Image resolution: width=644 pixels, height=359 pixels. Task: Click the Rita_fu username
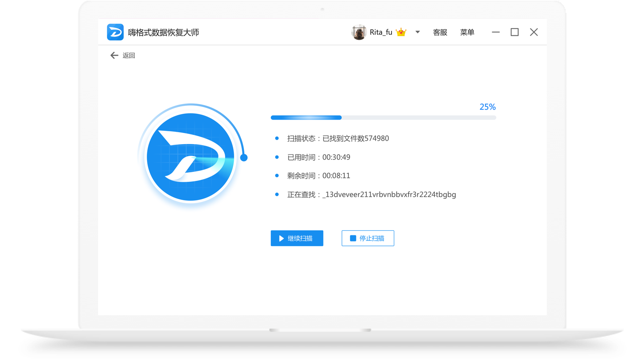tap(381, 32)
